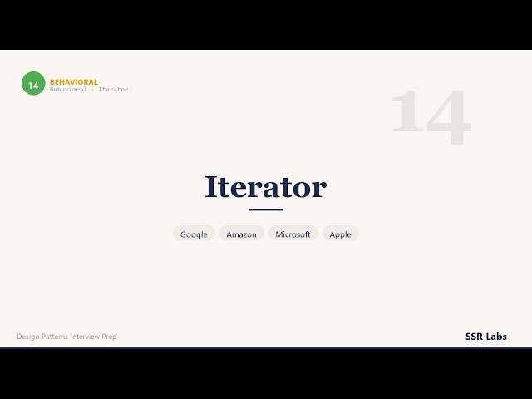Viewport: 532px width, 399px height.
Task: Click the Iterator slide title
Action: pyautogui.click(x=266, y=186)
